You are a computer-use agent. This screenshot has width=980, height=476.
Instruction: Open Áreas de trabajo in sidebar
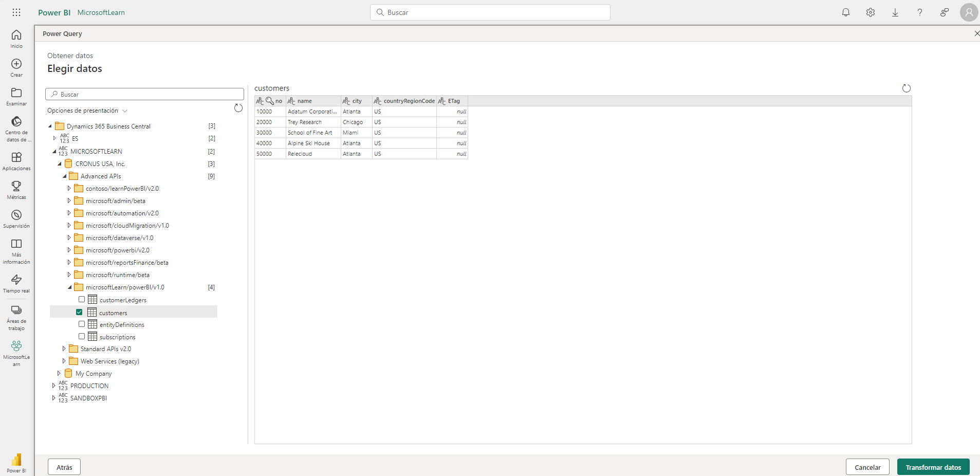[x=16, y=318]
